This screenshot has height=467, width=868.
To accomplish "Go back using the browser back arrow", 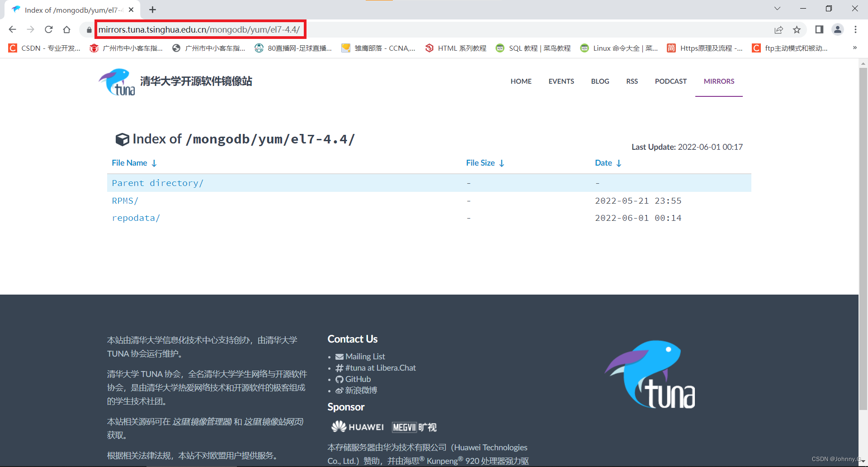I will [12, 29].
